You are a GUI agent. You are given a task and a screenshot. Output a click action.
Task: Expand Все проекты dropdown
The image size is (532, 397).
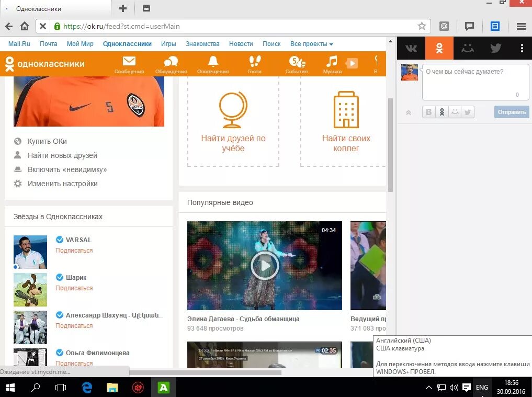(x=311, y=44)
